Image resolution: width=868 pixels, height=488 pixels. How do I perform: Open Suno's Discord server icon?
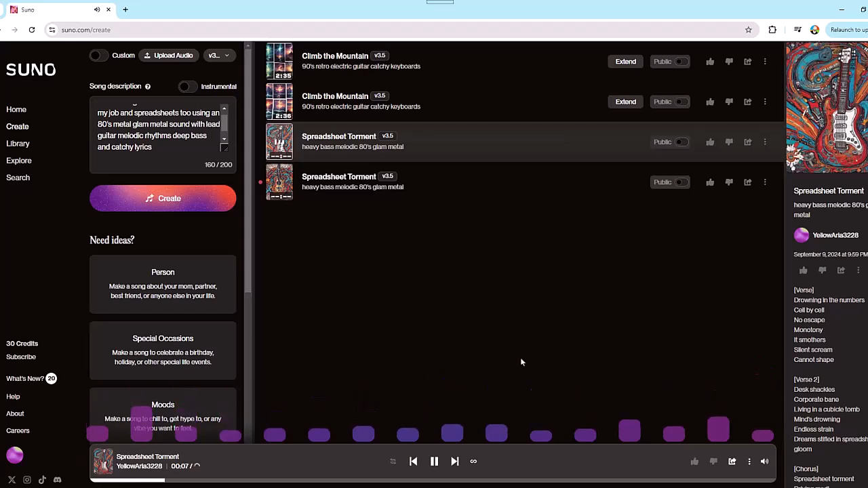tap(58, 480)
